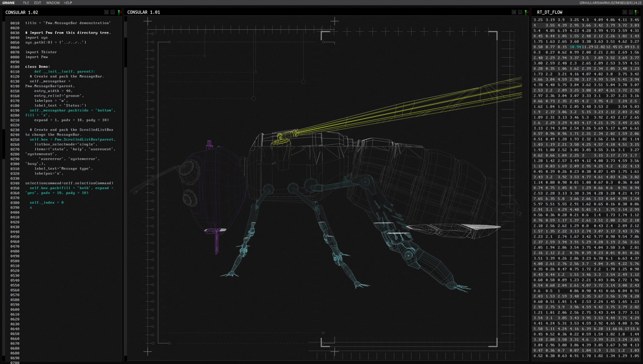
Task: Click the RT_DT_FLOW status indicator lights
Action: [636, 12]
